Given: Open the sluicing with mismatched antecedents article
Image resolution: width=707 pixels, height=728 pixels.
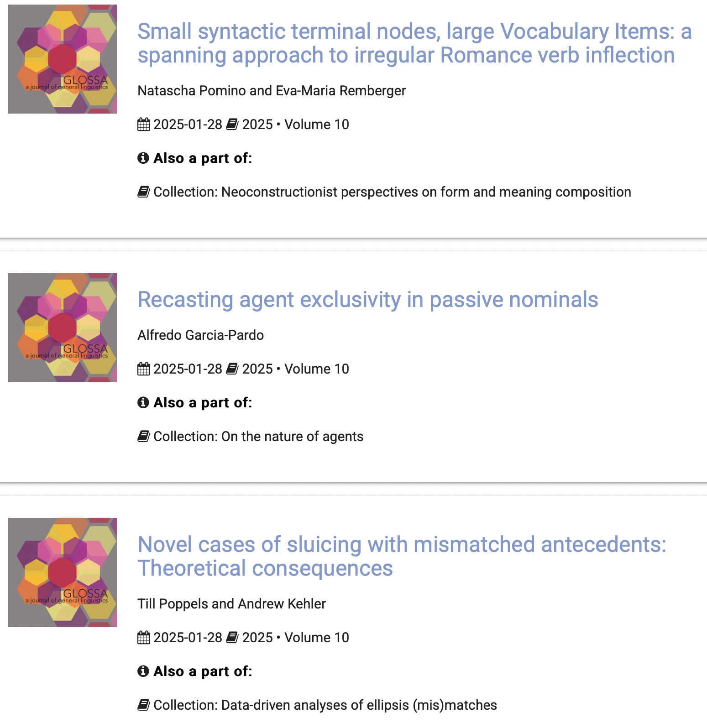Looking at the screenshot, I should [x=402, y=556].
